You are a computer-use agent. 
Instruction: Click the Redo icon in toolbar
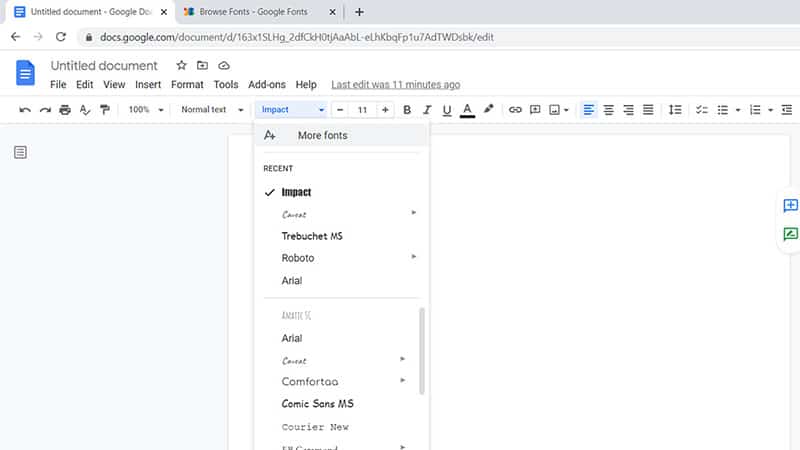[45, 110]
